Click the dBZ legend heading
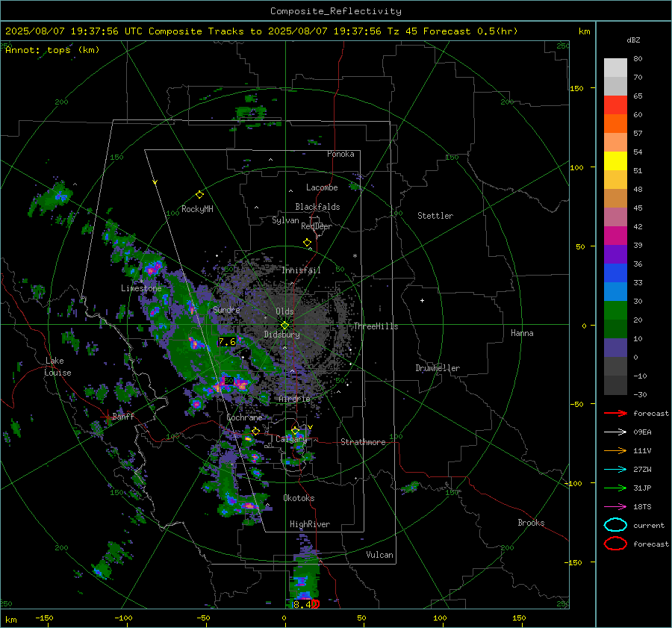The image size is (672, 628). pos(633,40)
